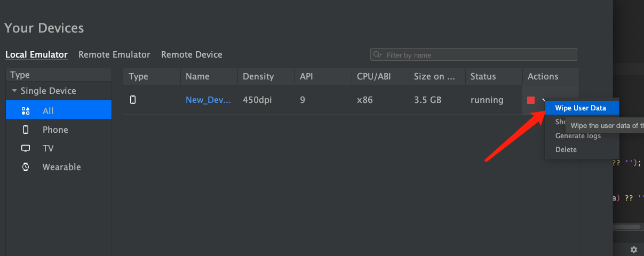Screen dimensions: 644x256
Task: Focus the Filter by name field
Action: click(x=474, y=54)
